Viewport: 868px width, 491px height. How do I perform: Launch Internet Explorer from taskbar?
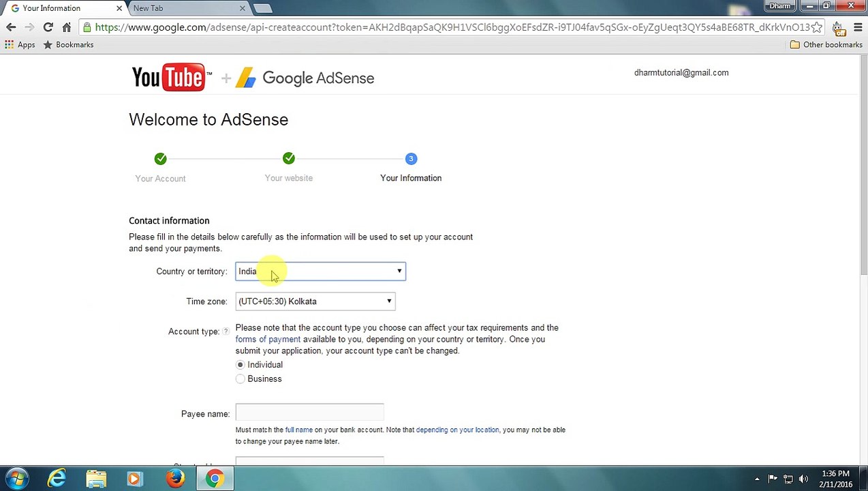tap(57, 479)
